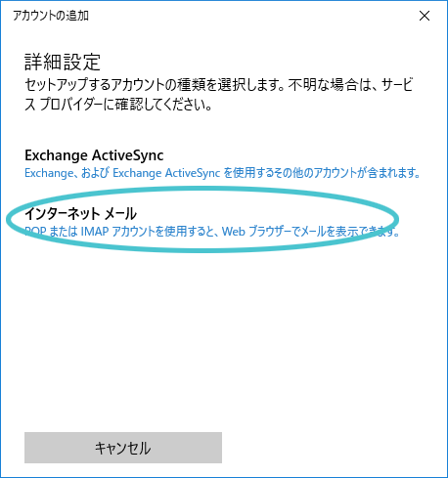448x478 pixels.
Task: Open the blue Exchange ActiveSync description link
Action: coord(222,173)
